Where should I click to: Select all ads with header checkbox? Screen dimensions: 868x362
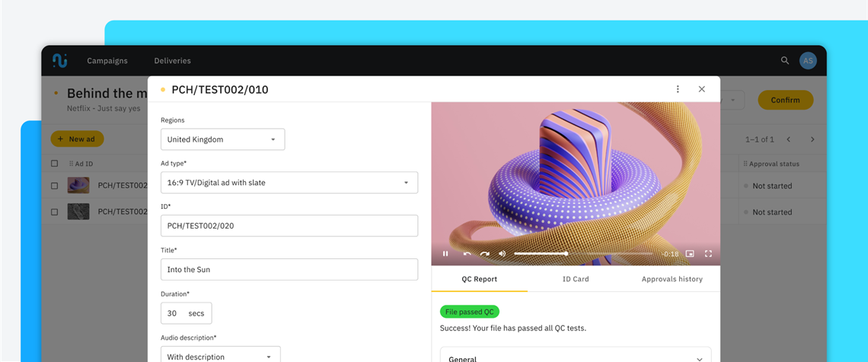pyautogui.click(x=54, y=164)
